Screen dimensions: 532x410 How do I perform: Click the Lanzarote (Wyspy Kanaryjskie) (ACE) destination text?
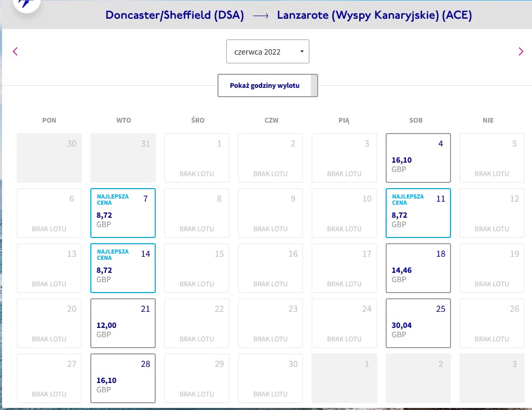375,15
